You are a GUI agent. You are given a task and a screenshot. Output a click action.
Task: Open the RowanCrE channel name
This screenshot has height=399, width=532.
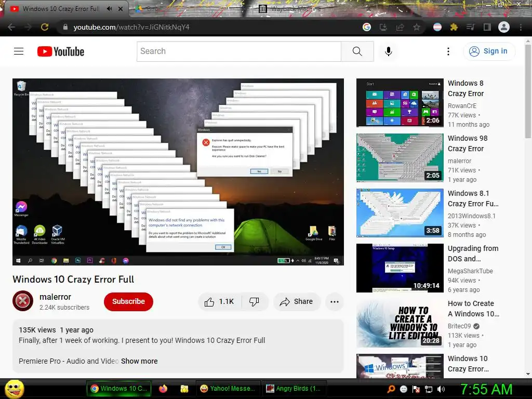coord(462,106)
